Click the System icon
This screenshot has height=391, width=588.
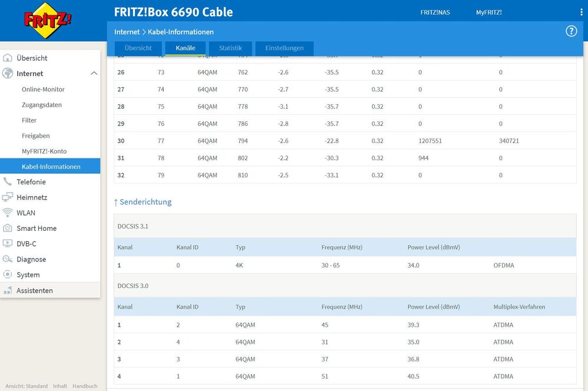pyautogui.click(x=8, y=274)
